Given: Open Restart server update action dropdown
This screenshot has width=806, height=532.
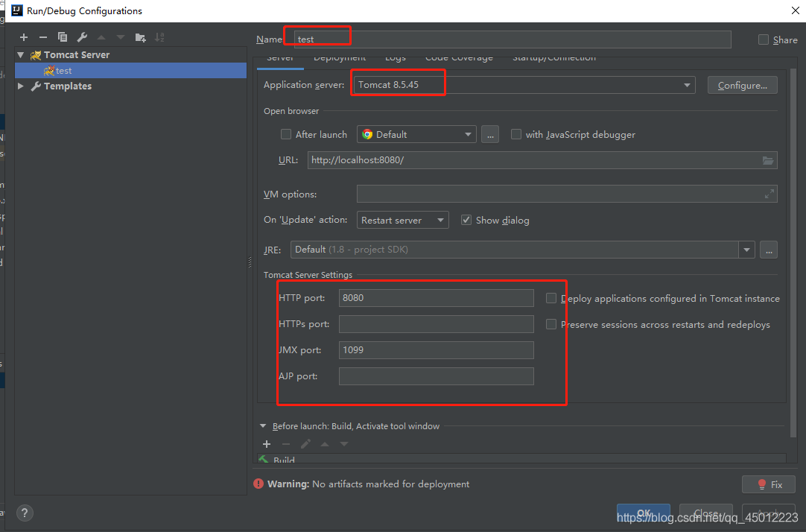Looking at the screenshot, I should 402,220.
